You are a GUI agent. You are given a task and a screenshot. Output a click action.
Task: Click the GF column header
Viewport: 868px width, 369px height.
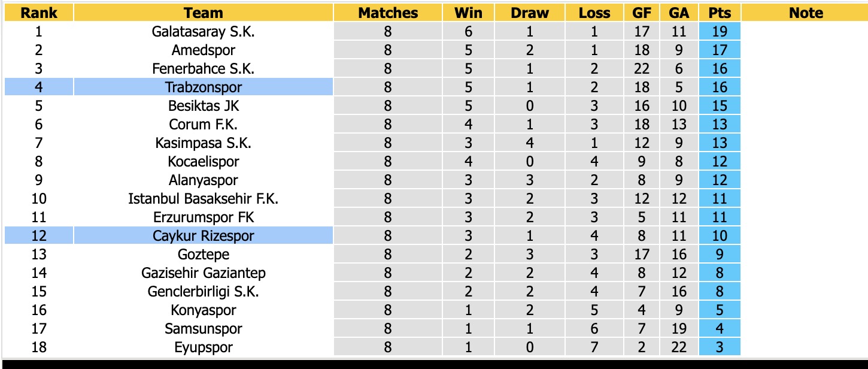point(642,13)
